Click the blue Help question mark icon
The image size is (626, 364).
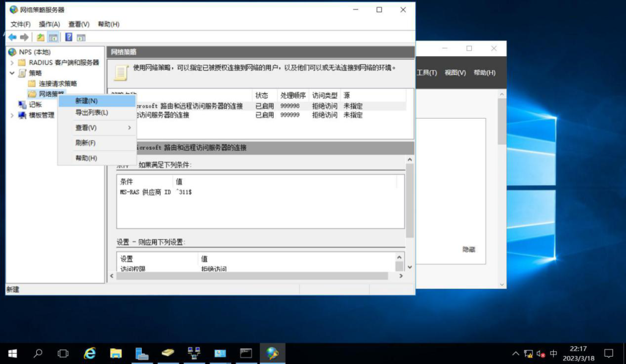tap(68, 37)
